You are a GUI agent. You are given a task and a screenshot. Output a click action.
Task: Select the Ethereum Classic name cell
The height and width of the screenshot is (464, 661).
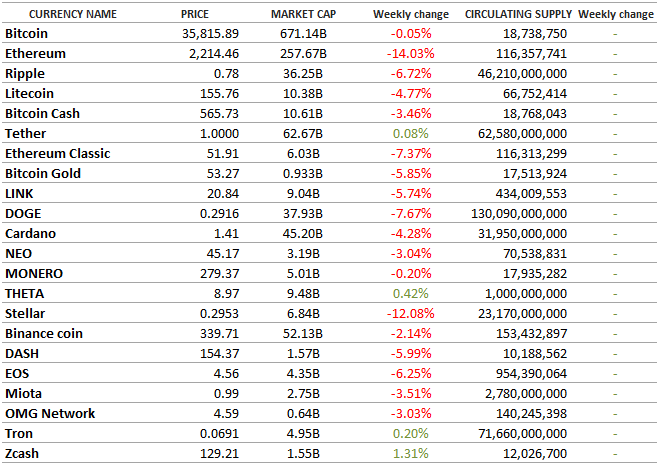58,153
